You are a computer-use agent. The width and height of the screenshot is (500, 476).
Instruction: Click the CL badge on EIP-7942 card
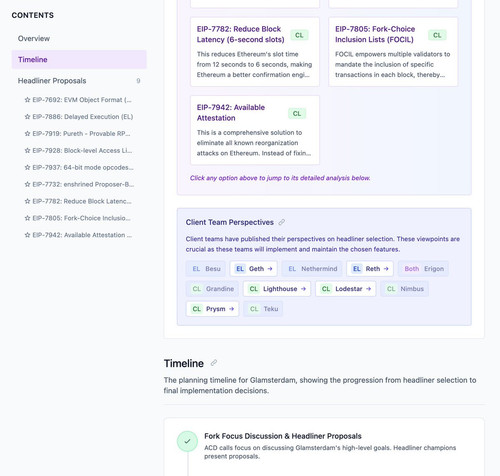click(297, 113)
